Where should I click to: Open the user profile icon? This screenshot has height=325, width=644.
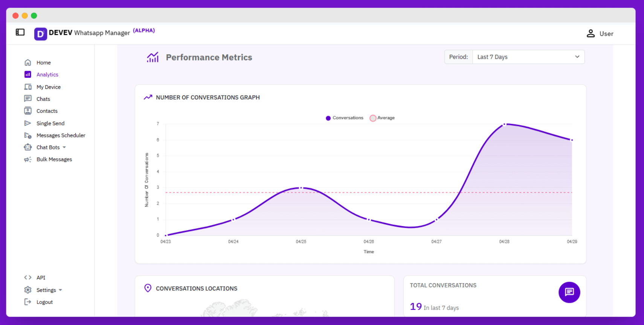coord(591,33)
